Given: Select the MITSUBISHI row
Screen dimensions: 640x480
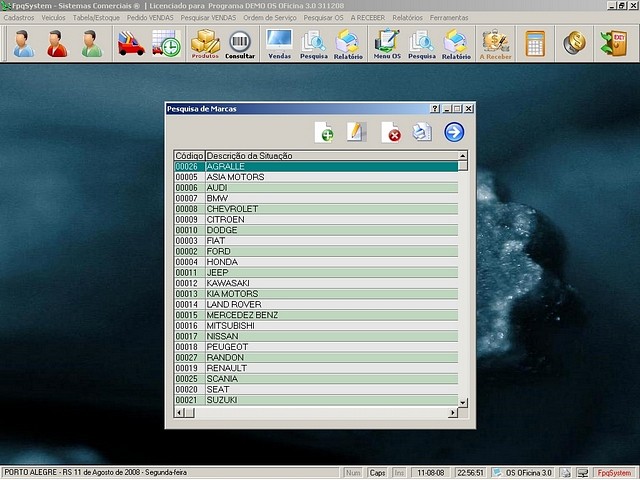Looking at the screenshot, I should pyautogui.click(x=316, y=325).
